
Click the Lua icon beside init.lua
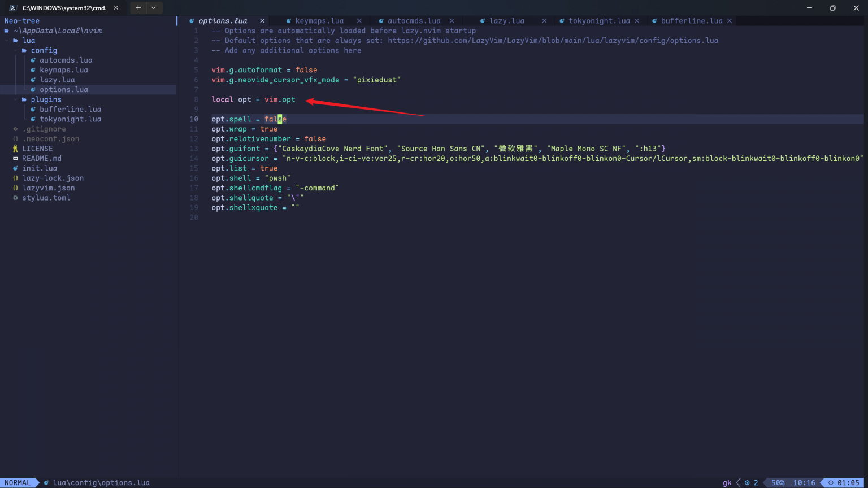coord(15,168)
